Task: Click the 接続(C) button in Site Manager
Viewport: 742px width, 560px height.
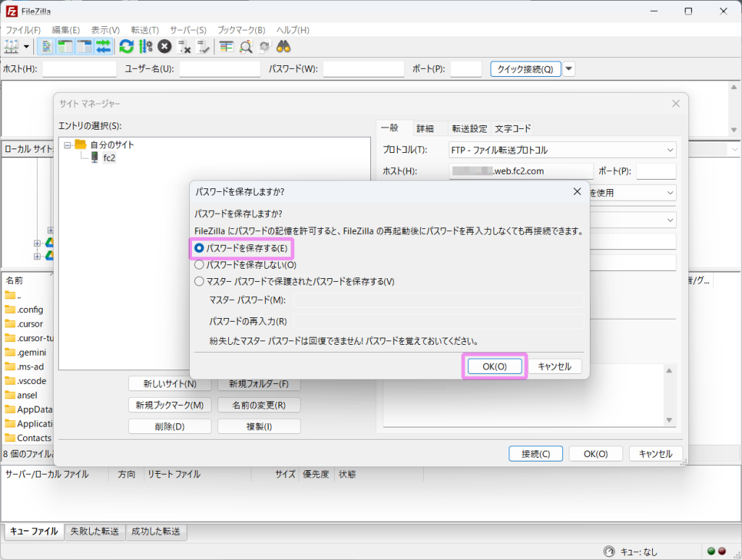Action: (535, 454)
